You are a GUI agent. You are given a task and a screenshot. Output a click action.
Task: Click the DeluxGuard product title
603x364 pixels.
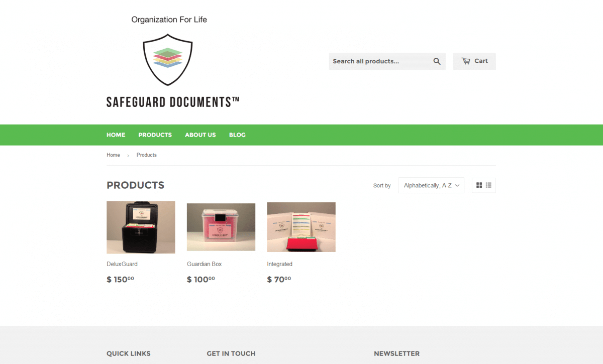pos(122,264)
